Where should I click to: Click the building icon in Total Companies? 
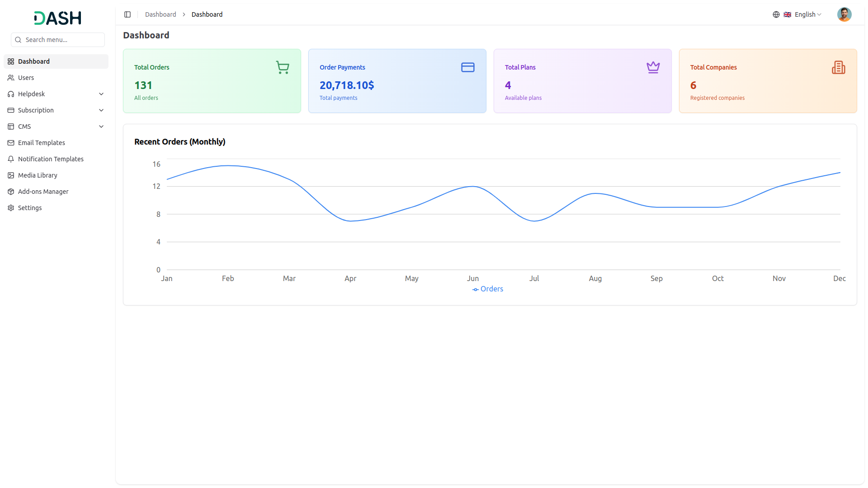(x=838, y=67)
